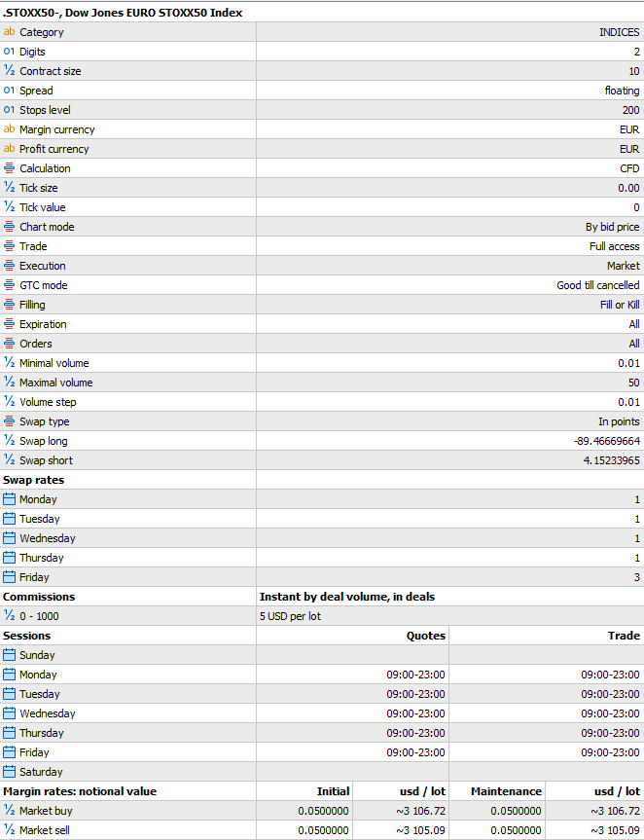Screen dimensions: 644x840
Task: Select the Spread row showing floating value
Action: (x=321, y=91)
